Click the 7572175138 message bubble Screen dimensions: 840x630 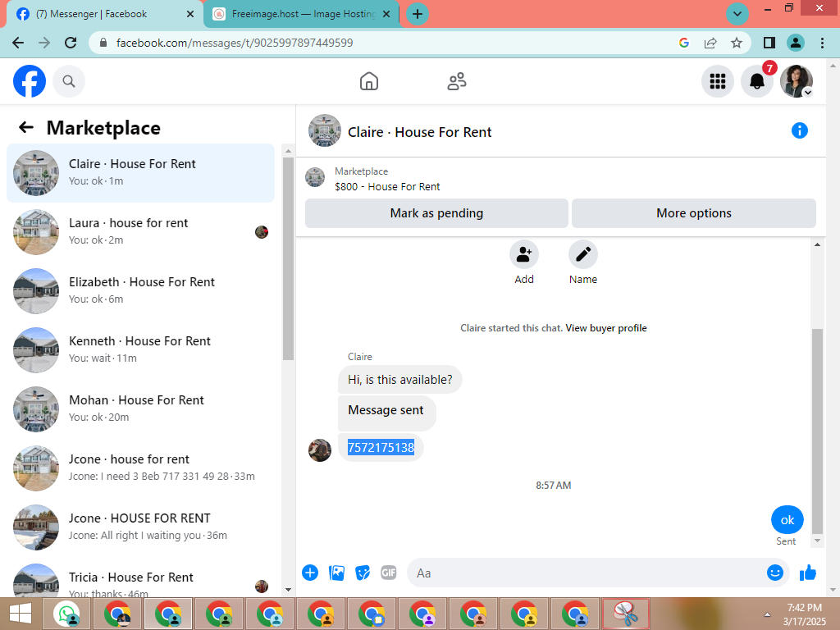(381, 447)
